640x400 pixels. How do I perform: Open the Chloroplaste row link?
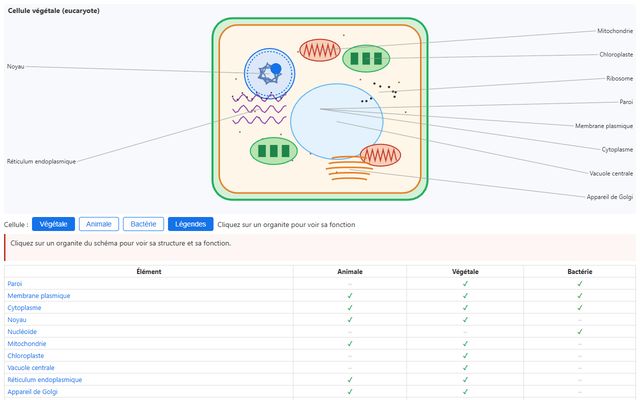click(x=26, y=356)
